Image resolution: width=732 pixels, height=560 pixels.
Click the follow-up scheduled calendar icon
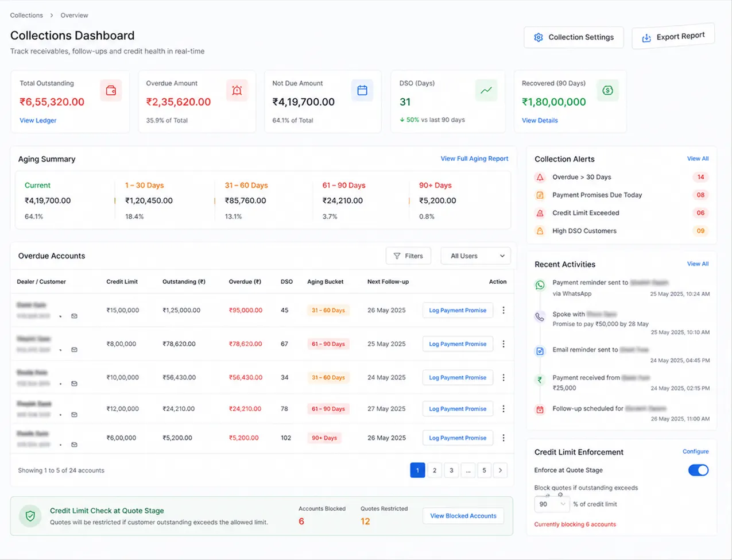[x=540, y=410]
